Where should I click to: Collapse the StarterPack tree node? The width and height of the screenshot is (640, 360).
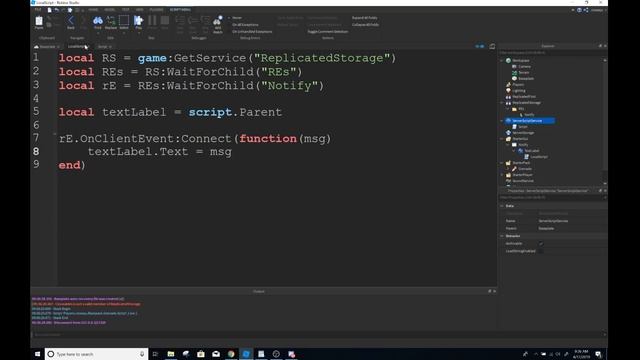coord(502,163)
